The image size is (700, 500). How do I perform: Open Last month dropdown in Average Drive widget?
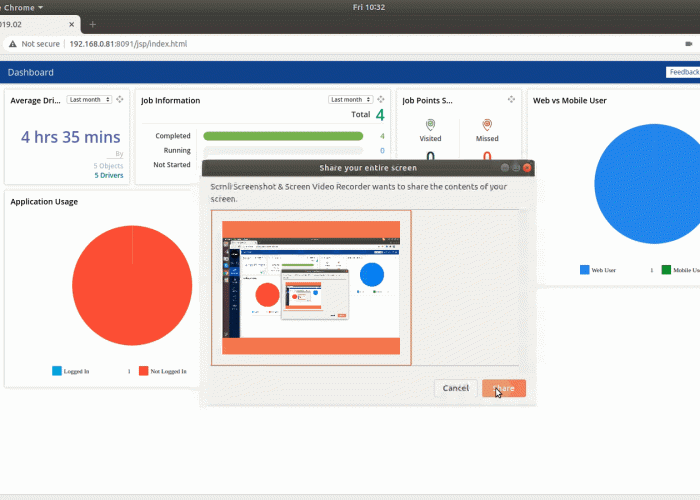[88, 100]
